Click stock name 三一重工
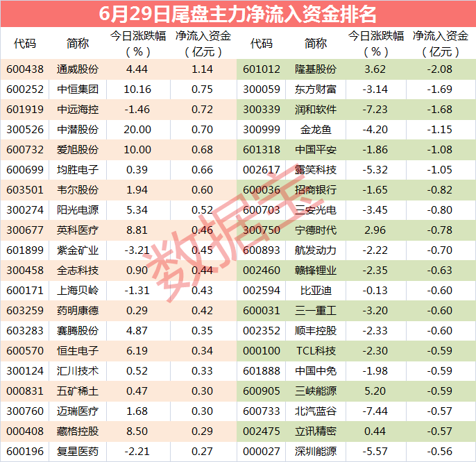 coord(316,311)
